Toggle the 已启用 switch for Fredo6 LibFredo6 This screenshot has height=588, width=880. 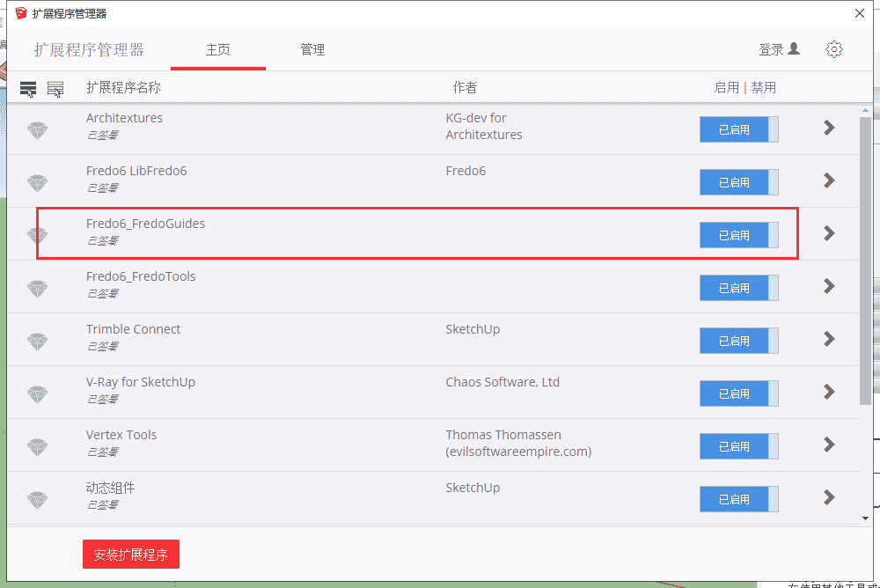point(739,182)
